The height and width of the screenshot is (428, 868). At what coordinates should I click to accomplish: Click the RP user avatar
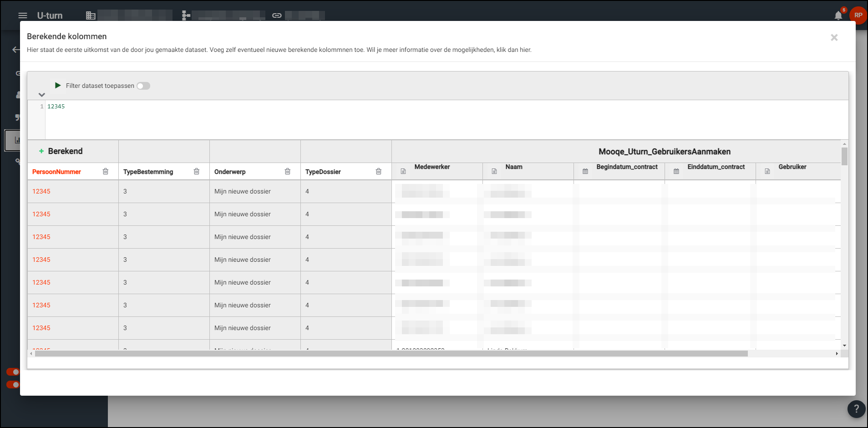[858, 15]
